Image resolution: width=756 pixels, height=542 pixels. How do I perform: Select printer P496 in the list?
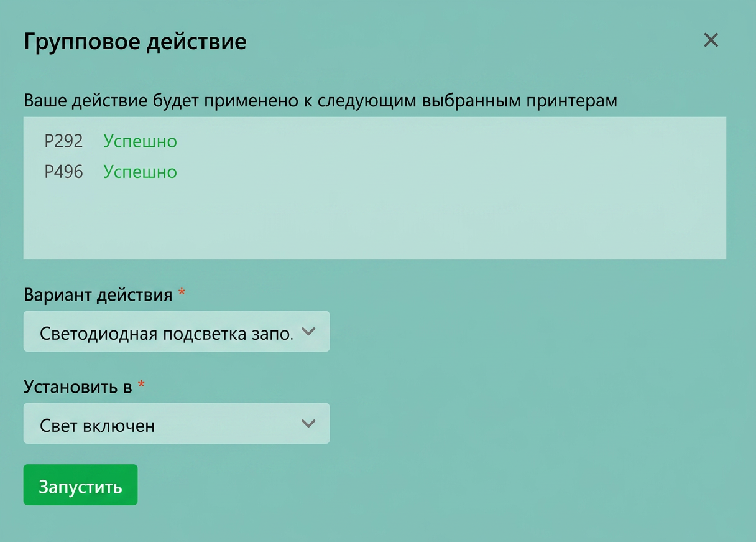click(x=63, y=172)
